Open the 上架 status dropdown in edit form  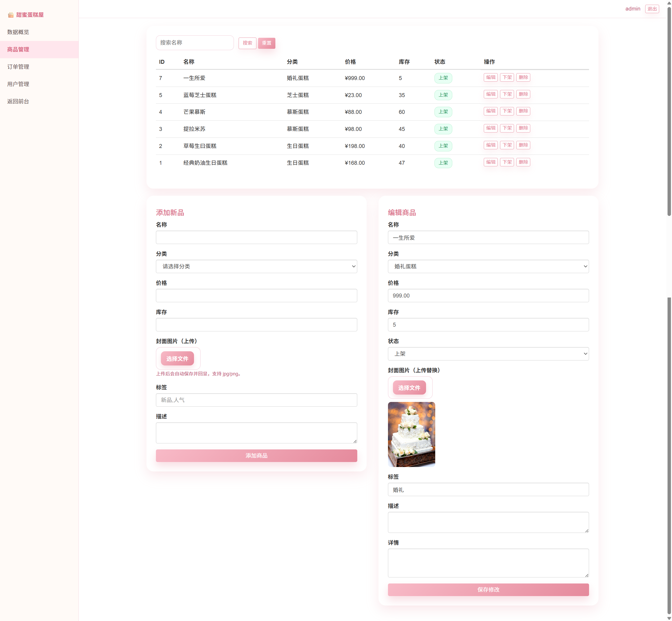[x=488, y=353]
